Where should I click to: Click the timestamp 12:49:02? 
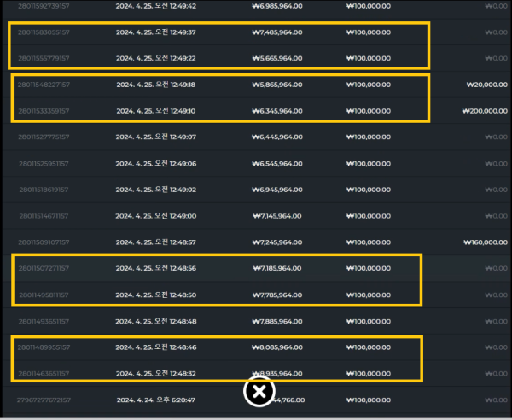click(183, 190)
